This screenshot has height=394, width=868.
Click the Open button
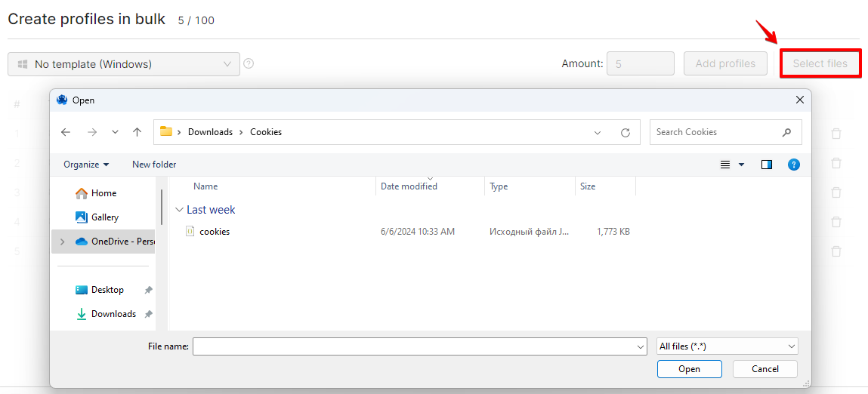(689, 369)
